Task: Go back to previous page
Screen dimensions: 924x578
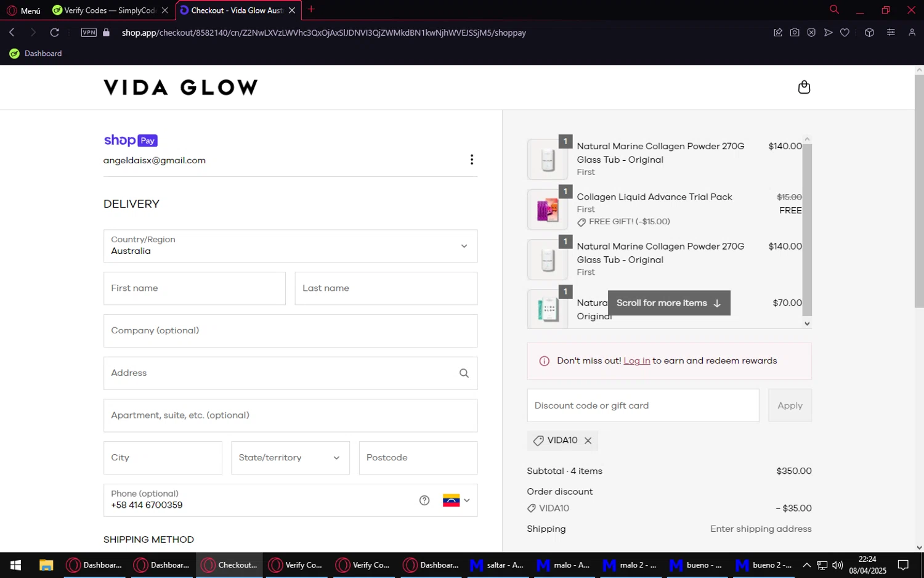Action: coord(12,33)
